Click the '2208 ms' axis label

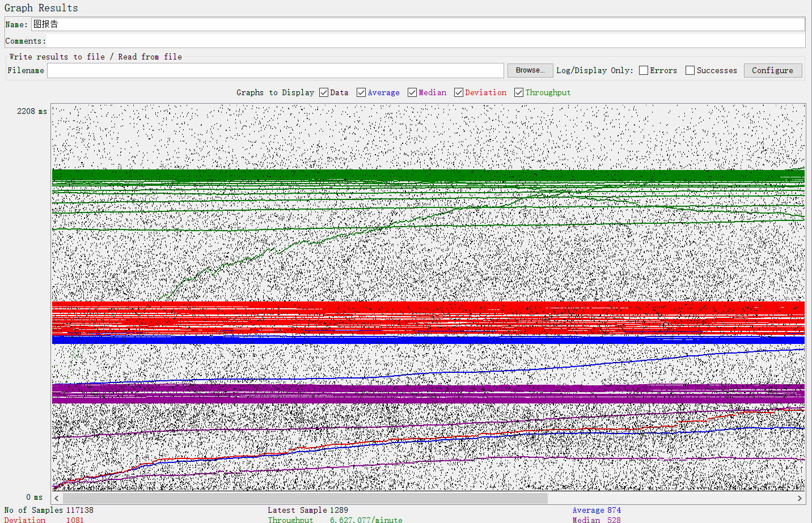(x=32, y=111)
